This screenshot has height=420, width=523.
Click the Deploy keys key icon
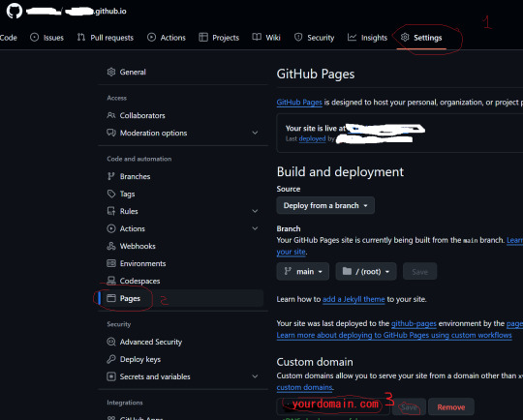coord(111,359)
